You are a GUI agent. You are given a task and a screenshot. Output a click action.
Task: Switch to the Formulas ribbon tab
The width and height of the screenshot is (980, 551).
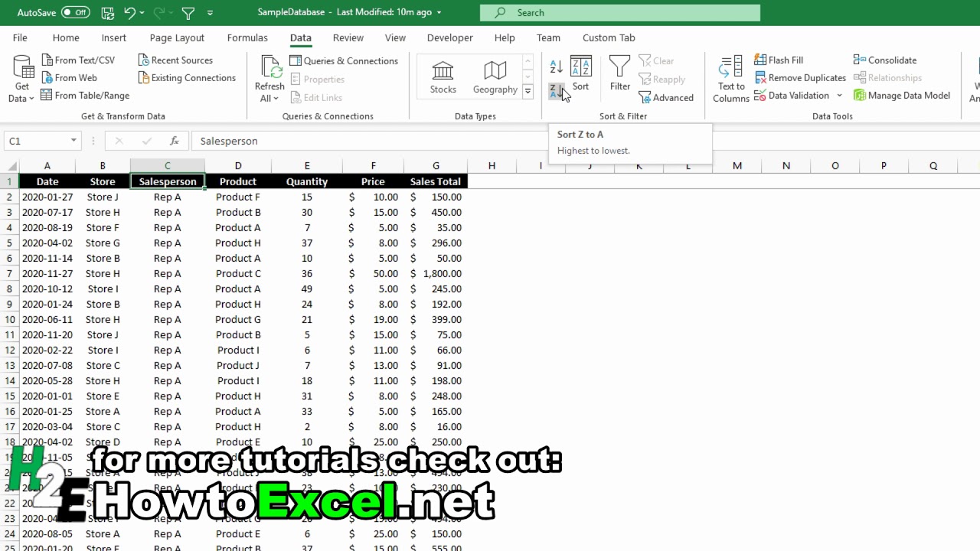click(247, 37)
